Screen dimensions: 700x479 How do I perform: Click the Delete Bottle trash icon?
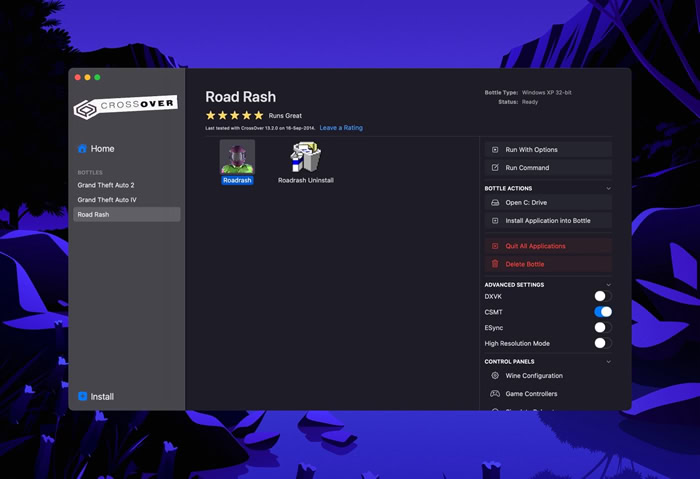click(x=495, y=264)
